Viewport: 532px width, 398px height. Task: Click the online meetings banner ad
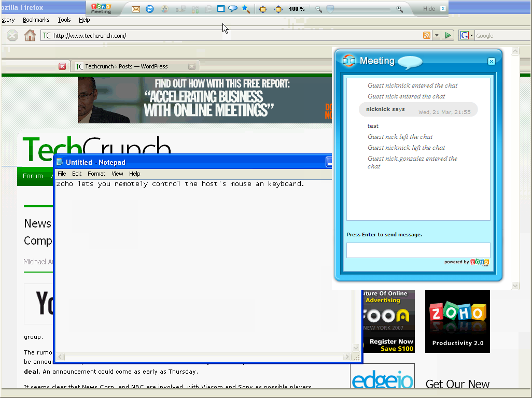tap(205, 99)
